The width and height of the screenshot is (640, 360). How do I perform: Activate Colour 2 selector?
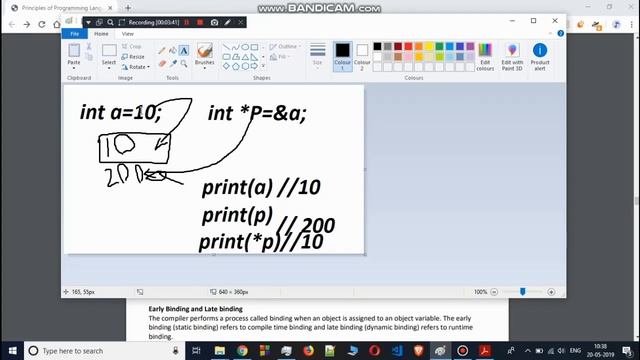362,57
